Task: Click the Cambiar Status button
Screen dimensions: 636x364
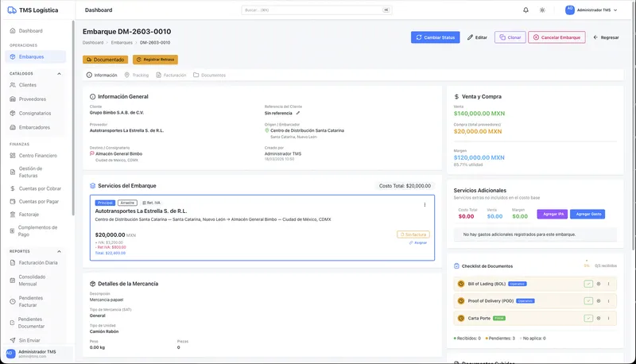Action: pyautogui.click(x=435, y=37)
